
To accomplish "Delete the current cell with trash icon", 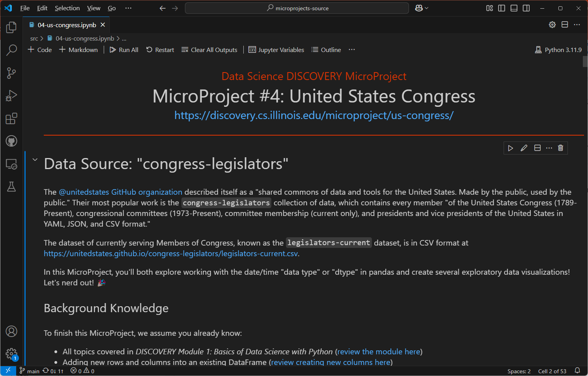I will click(560, 148).
